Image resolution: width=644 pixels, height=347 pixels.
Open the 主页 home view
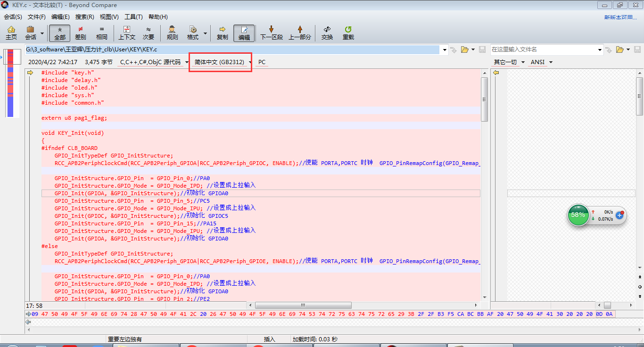(x=11, y=33)
